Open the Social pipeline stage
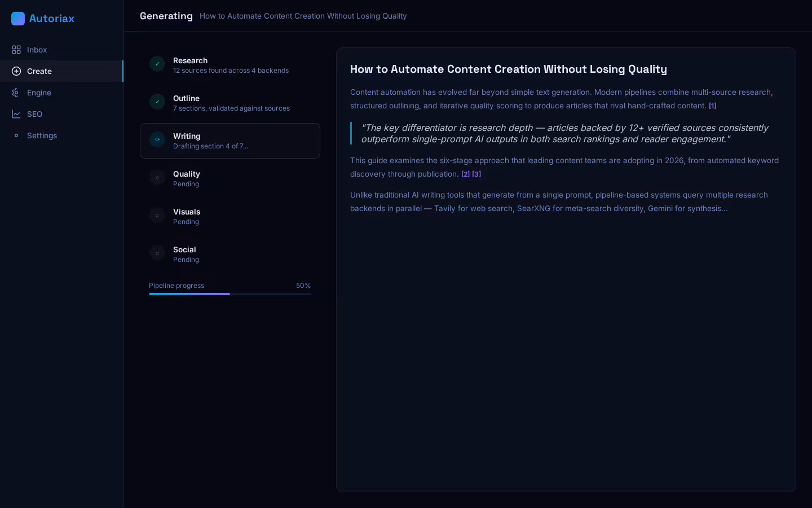 point(230,254)
